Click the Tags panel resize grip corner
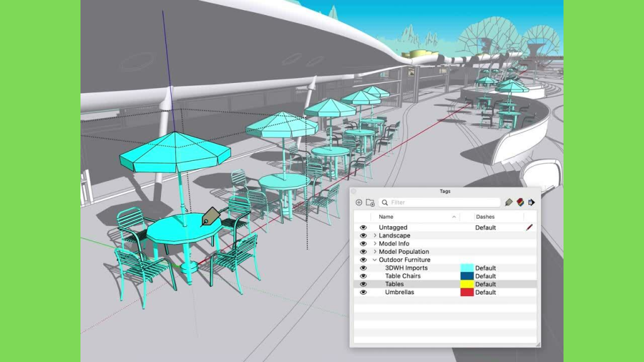Viewport: 644px width, 362px height. [x=538, y=344]
